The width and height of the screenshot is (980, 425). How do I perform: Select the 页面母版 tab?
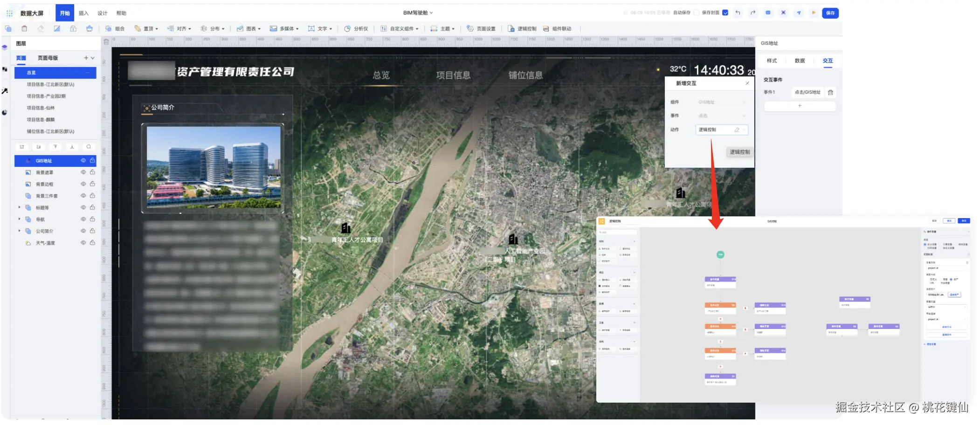click(48, 58)
